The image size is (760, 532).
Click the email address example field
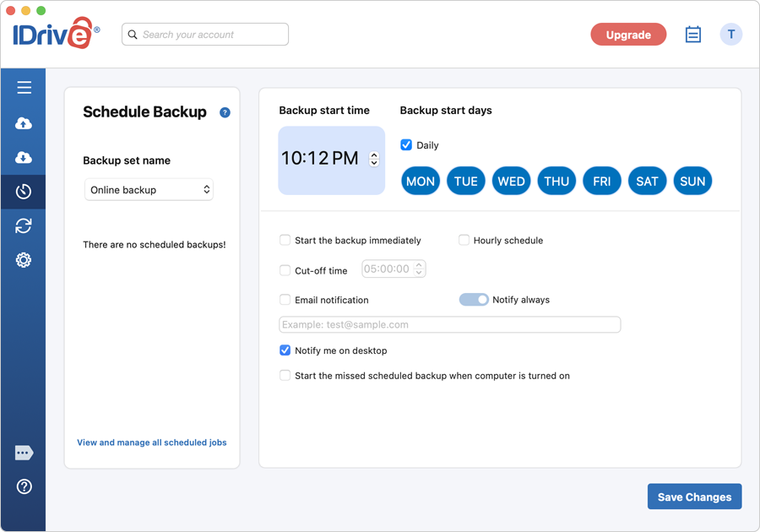449,325
